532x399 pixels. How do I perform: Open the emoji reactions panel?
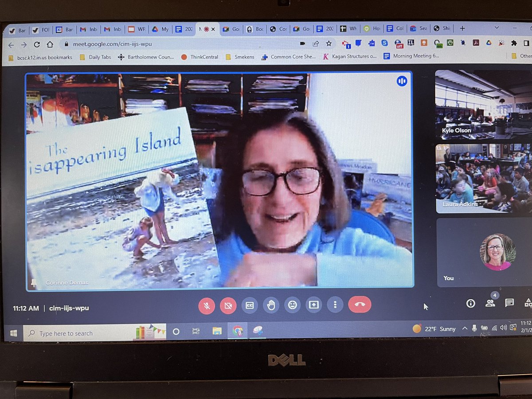[292, 305]
